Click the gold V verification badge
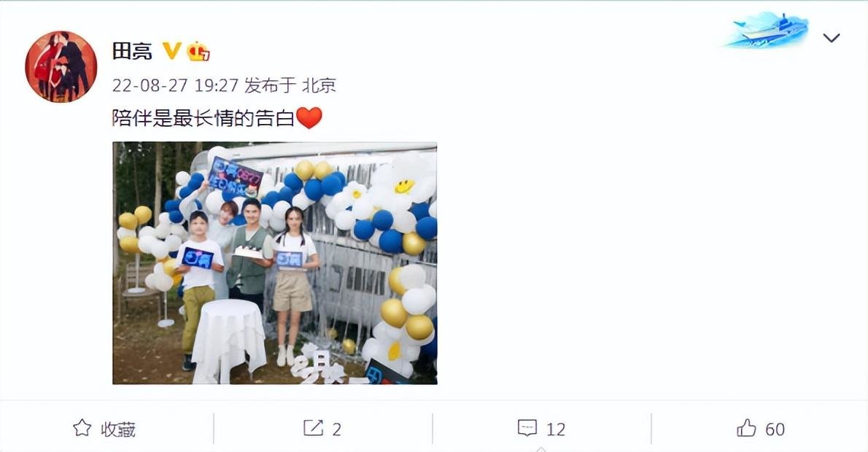The width and height of the screenshot is (868, 452). click(171, 51)
